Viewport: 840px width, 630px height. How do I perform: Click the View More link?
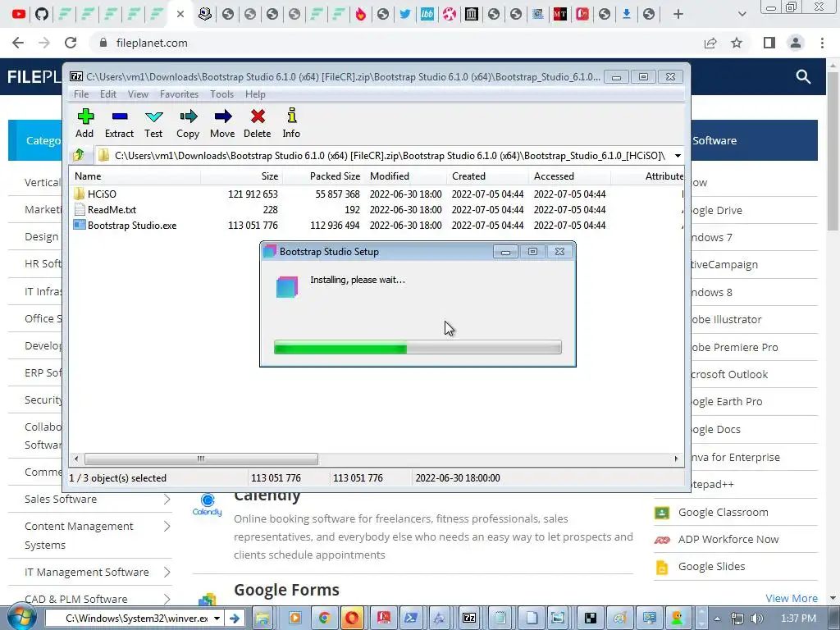coord(792,598)
